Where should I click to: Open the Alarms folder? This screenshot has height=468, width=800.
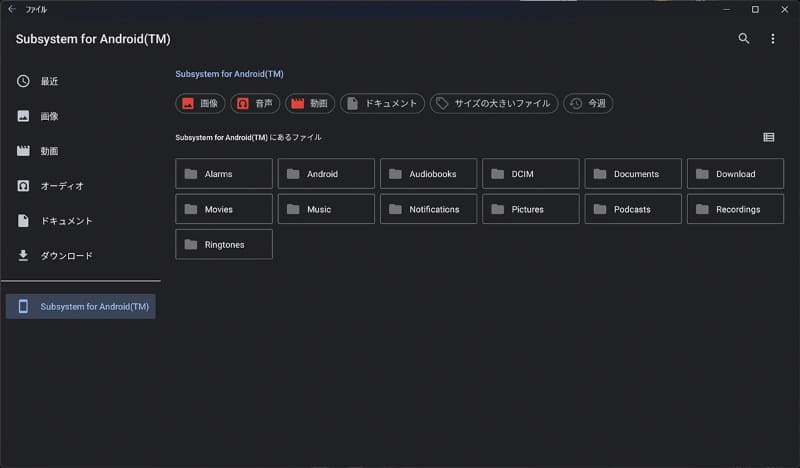[x=224, y=174]
